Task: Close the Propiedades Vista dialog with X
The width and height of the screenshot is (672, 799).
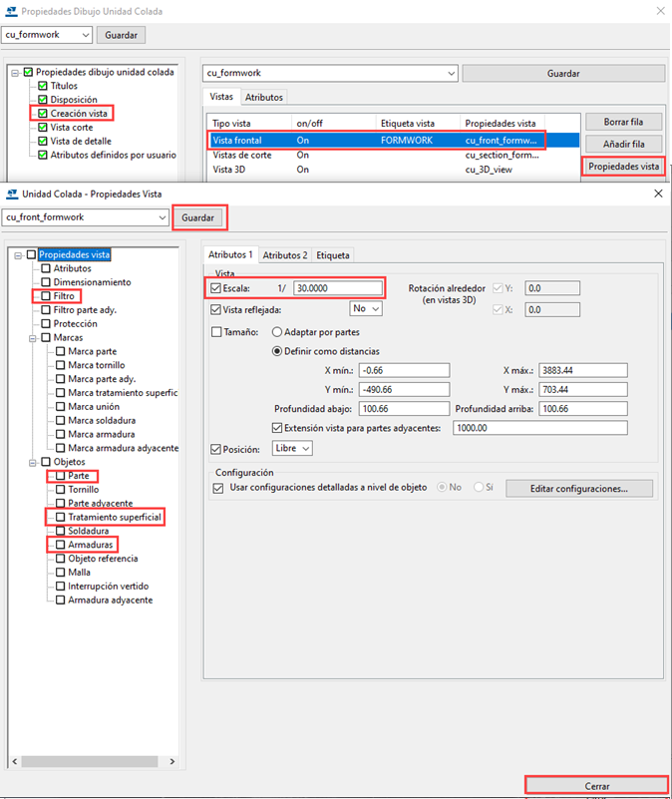Action: (x=658, y=194)
